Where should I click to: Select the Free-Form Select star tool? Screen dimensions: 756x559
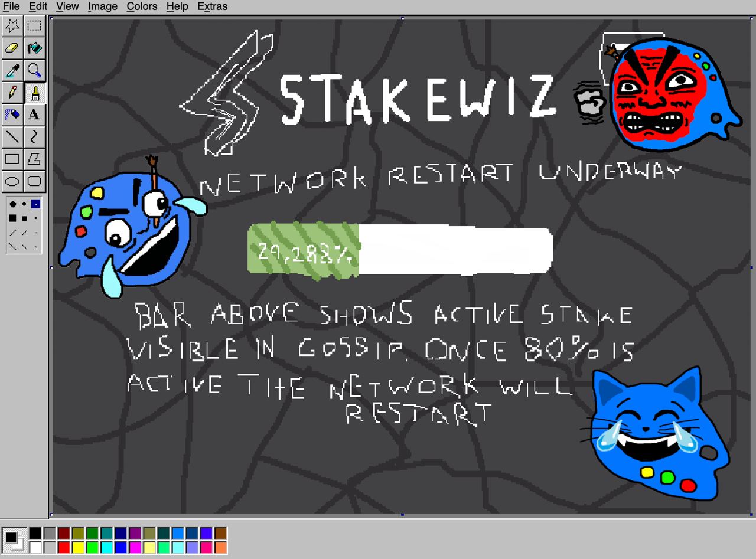12,25
